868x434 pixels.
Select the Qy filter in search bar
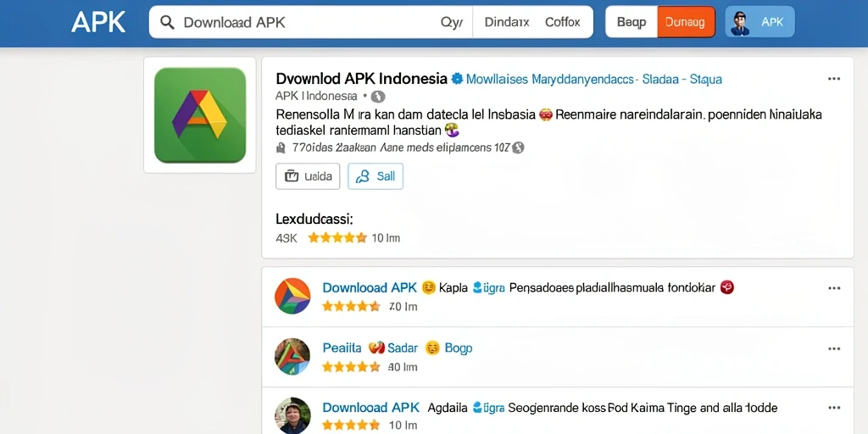451,22
